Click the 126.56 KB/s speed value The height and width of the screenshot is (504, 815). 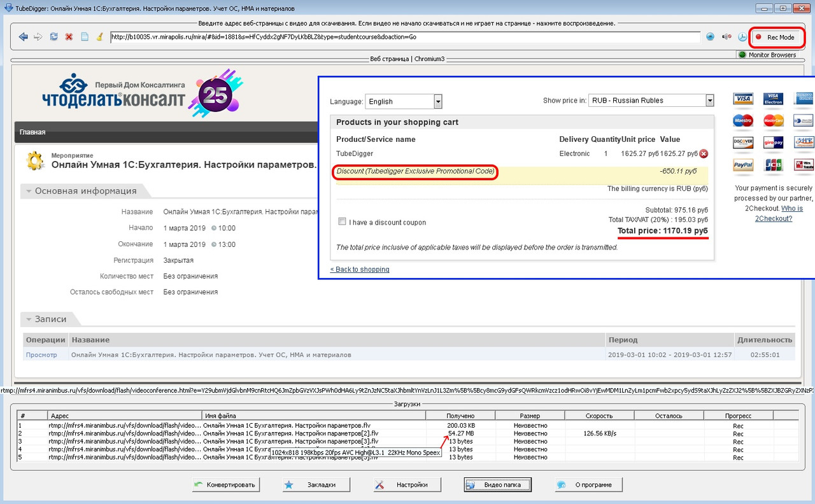pyautogui.click(x=600, y=433)
